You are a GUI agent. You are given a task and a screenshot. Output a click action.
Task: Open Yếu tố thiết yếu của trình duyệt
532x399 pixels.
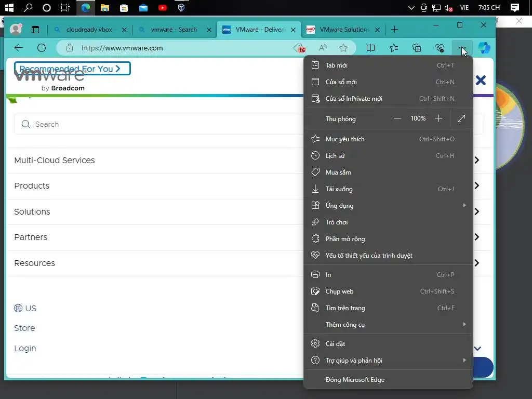click(388, 256)
